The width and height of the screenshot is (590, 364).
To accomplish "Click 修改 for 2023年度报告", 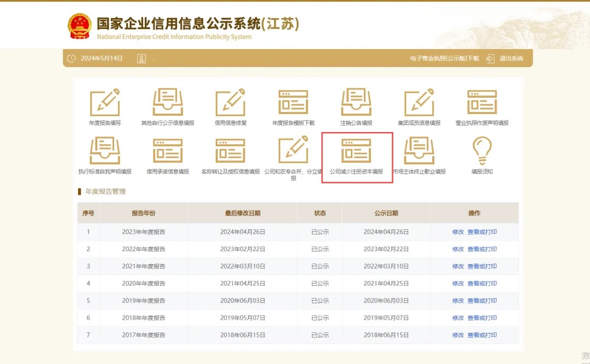I will tap(458, 232).
